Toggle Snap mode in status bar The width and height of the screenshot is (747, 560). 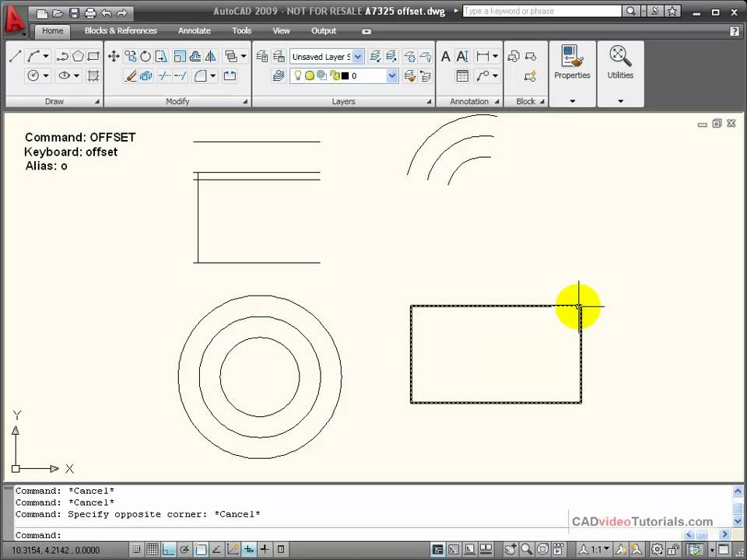(x=136, y=550)
